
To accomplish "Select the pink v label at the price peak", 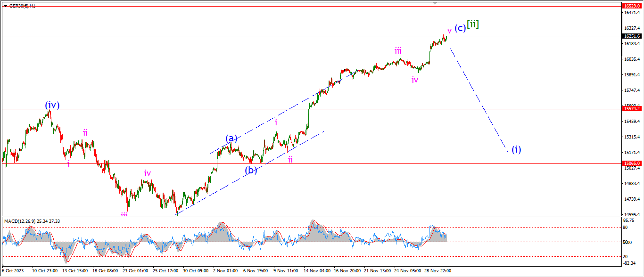I will pyautogui.click(x=449, y=31).
